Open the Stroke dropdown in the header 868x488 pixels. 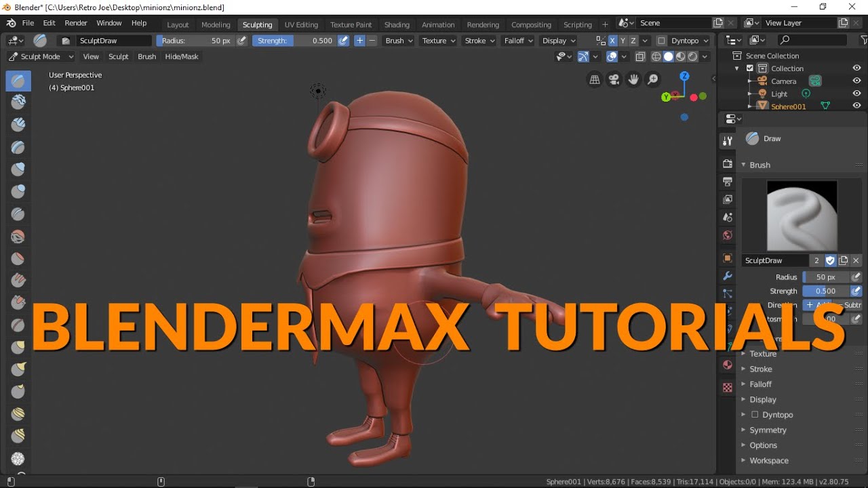(x=479, y=41)
